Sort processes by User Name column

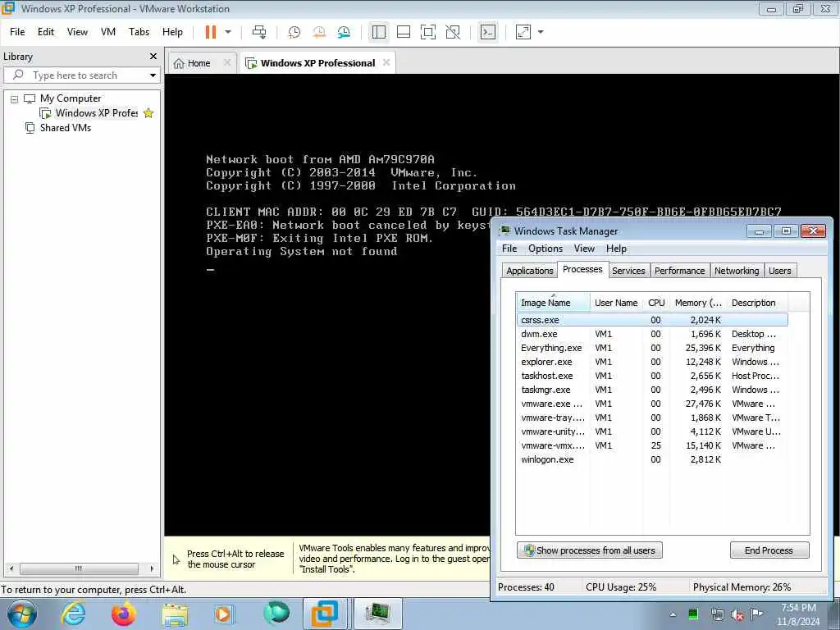(616, 303)
